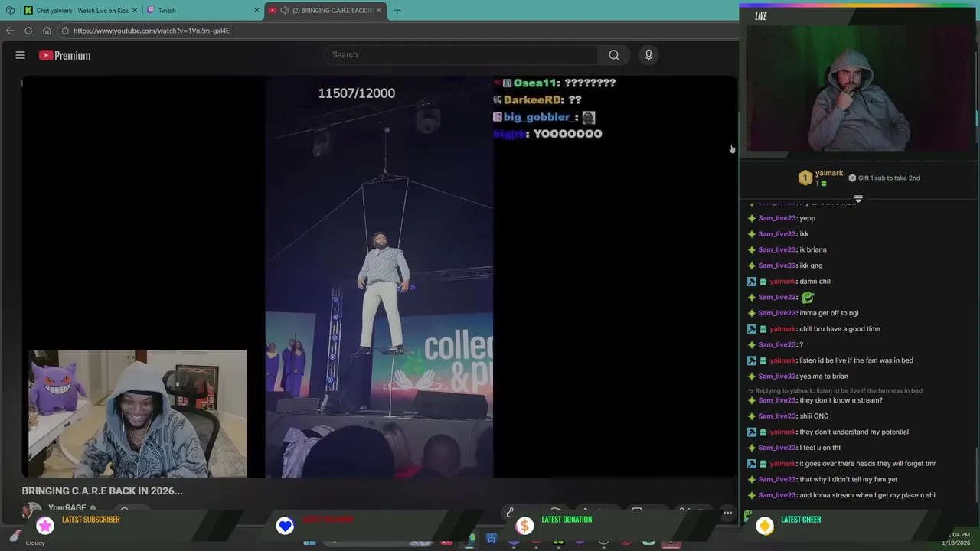Select 'they don't know u stream?' message

[841, 400]
